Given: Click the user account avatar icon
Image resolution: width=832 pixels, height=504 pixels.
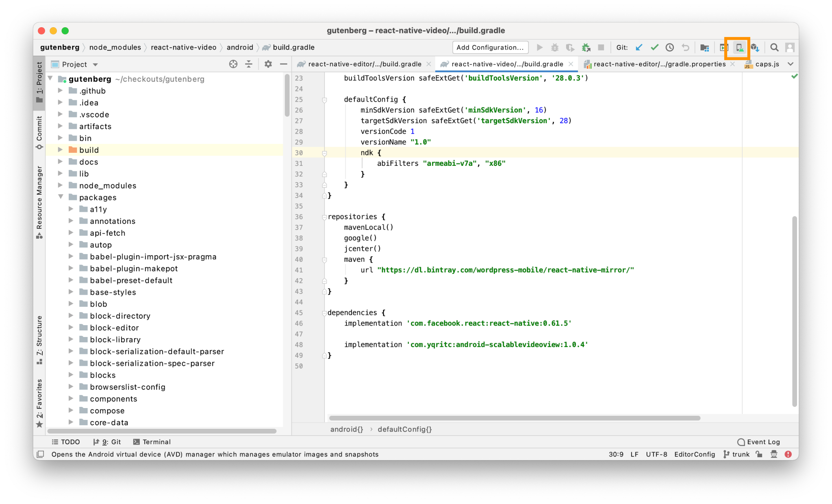Looking at the screenshot, I should pyautogui.click(x=790, y=48).
